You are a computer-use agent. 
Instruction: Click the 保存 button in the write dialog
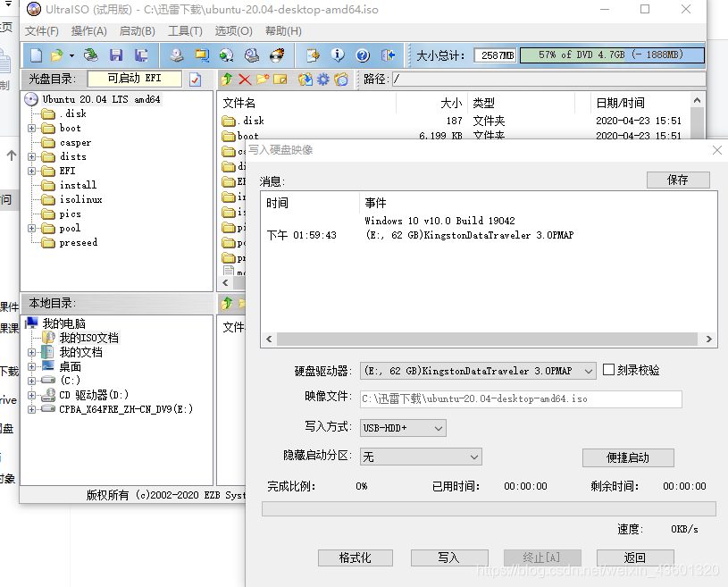[678, 180]
